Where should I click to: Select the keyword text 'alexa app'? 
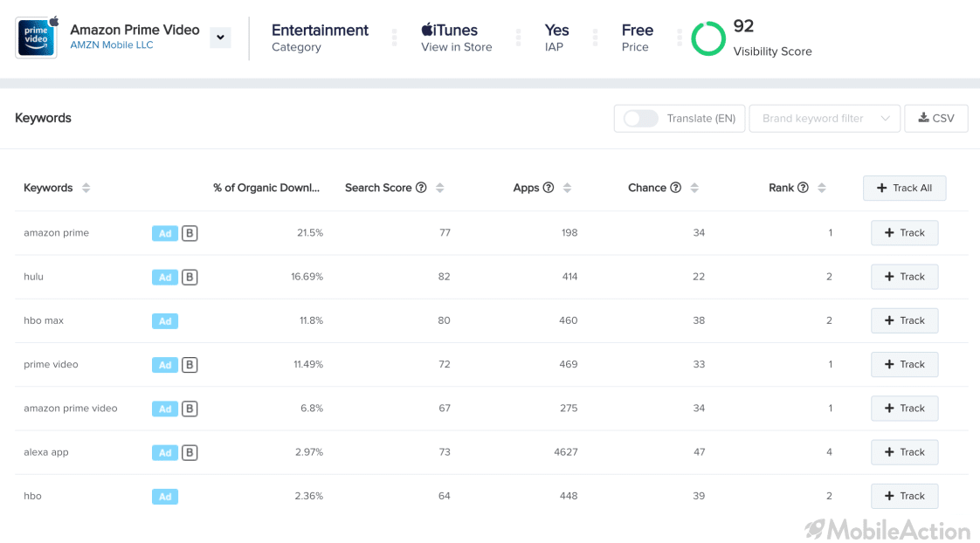[x=46, y=452]
